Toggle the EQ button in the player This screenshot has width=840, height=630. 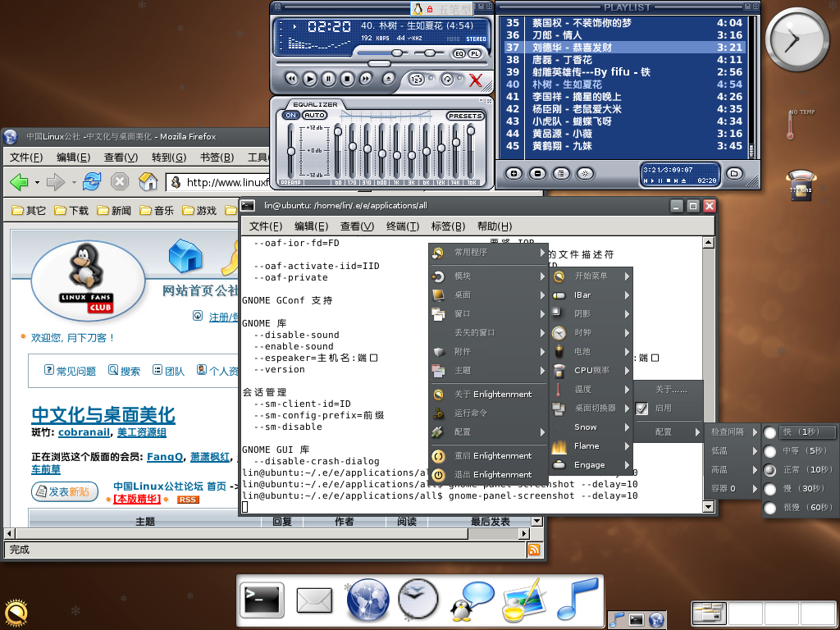click(459, 53)
